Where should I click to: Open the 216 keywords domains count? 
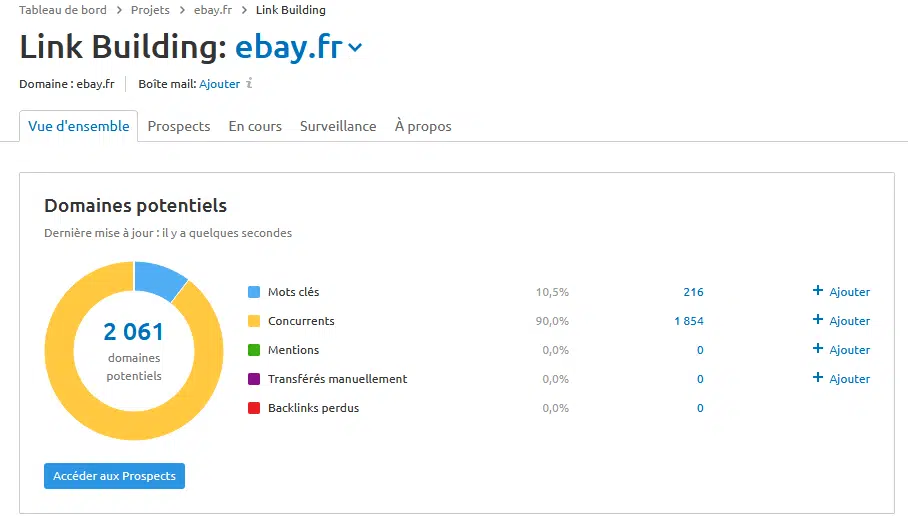[x=693, y=292]
